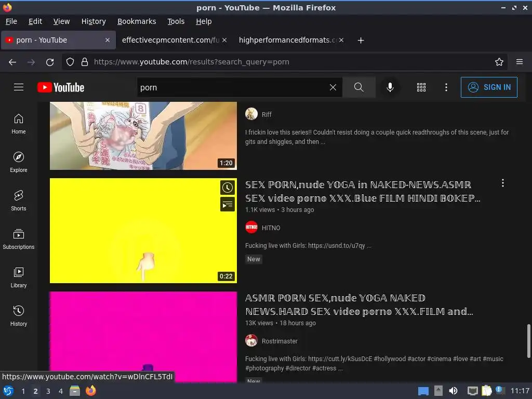Image resolution: width=532 pixels, height=399 pixels.
Task: Open the History menu in menubar
Action: [x=94, y=21]
